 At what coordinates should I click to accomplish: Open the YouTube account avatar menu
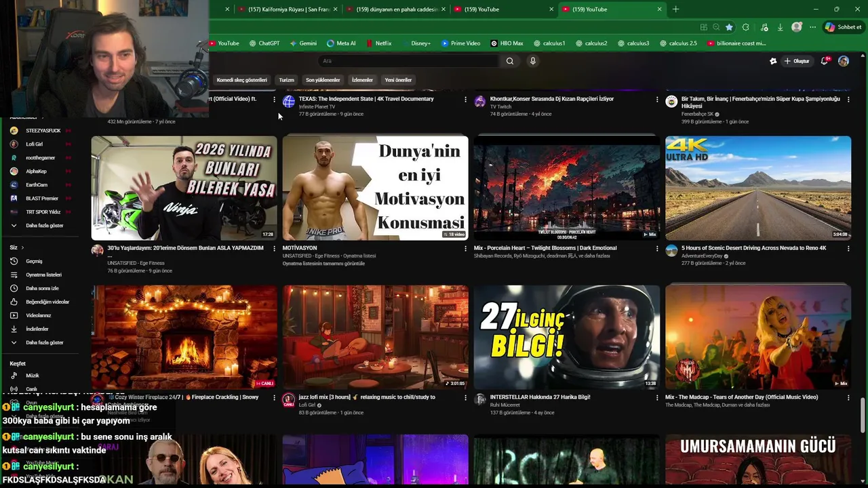[x=844, y=61]
